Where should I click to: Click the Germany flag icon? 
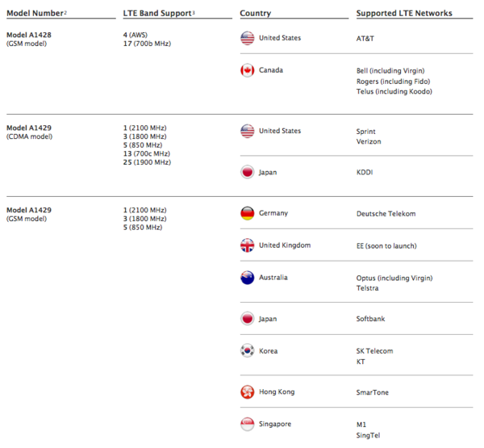(x=248, y=213)
